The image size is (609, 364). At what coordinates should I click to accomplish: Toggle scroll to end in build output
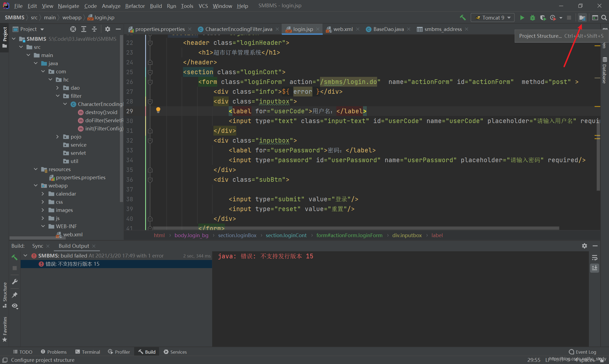point(595,268)
